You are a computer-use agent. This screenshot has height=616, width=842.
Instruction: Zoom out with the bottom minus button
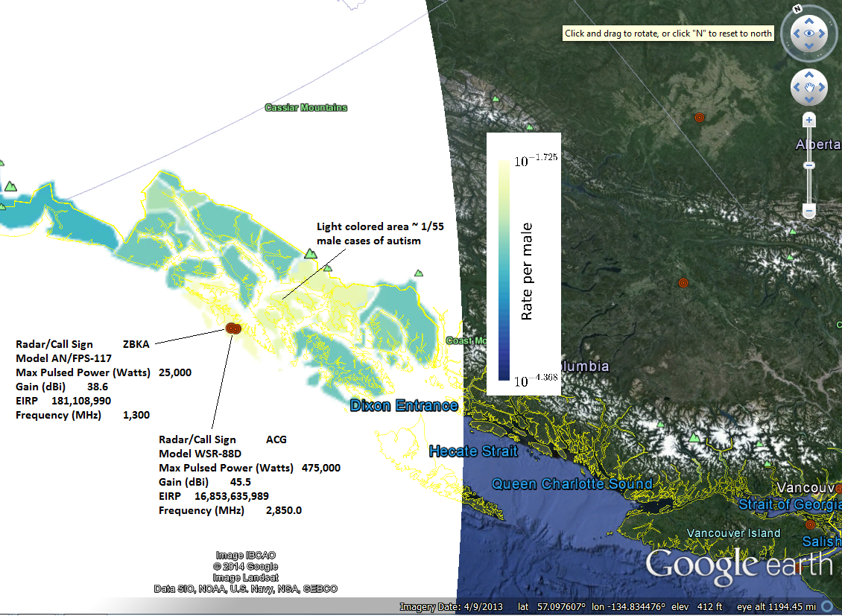click(809, 212)
